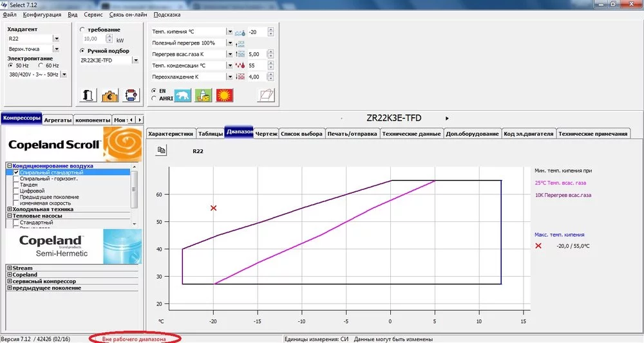
Task: Select the polar bear low-temperature preset
Action: coord(182,95)
